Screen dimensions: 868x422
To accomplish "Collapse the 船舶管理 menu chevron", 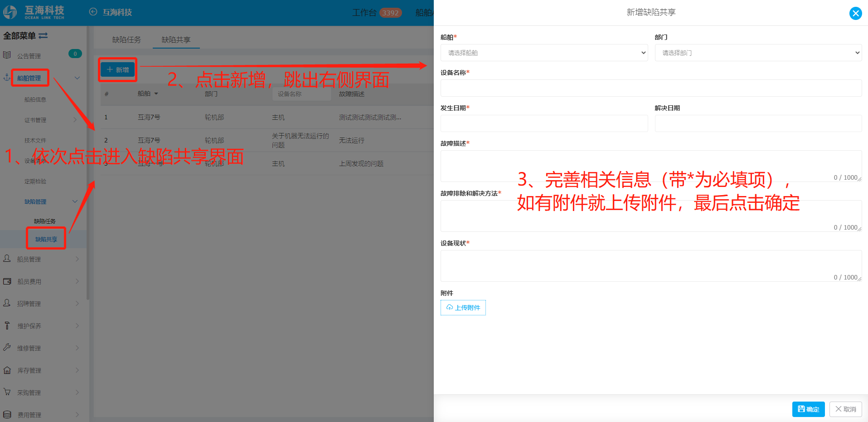I will [77, 78].
